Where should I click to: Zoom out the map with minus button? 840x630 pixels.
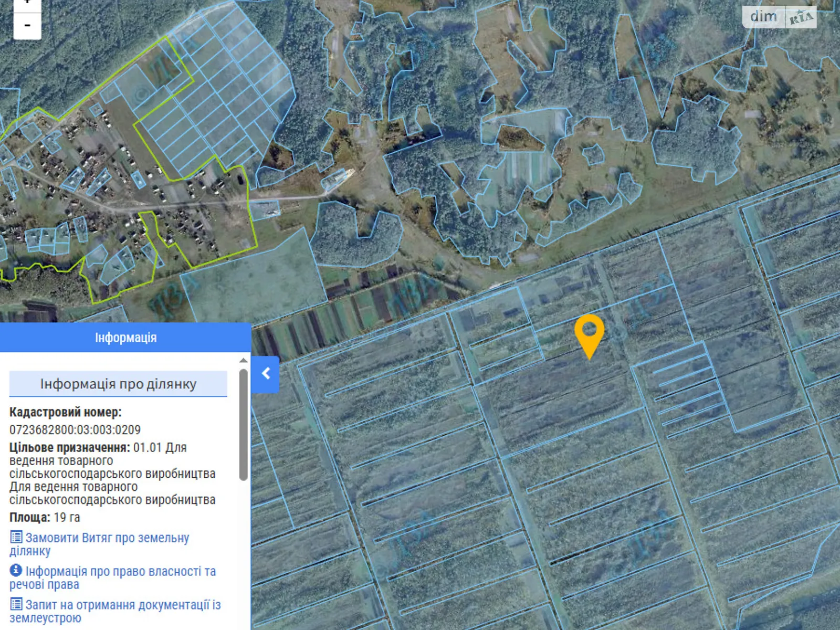[x=27, y=25]
